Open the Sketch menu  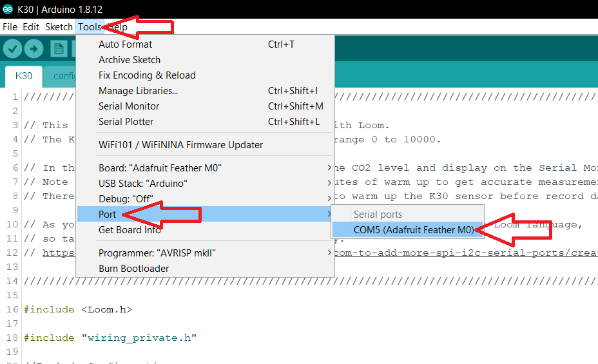59,27
